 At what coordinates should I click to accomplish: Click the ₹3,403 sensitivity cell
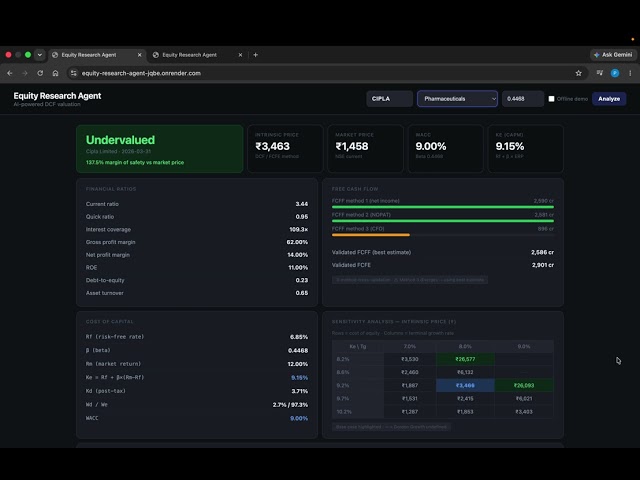pos(524,411)
